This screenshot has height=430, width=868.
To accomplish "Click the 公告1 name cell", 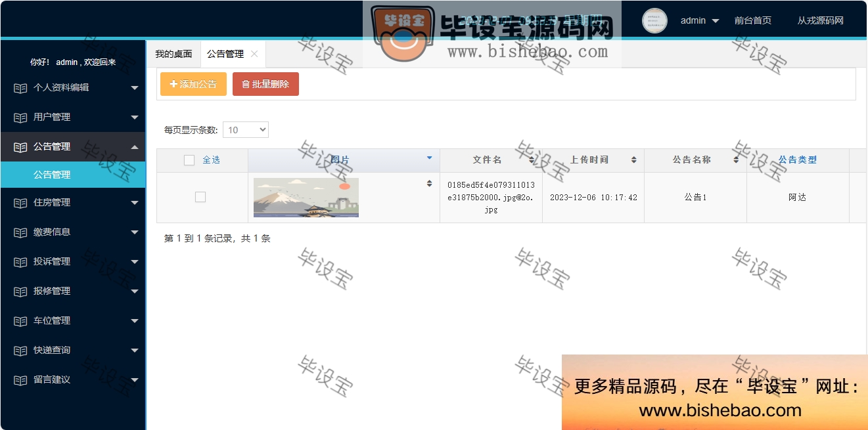I will coord(695,198).
